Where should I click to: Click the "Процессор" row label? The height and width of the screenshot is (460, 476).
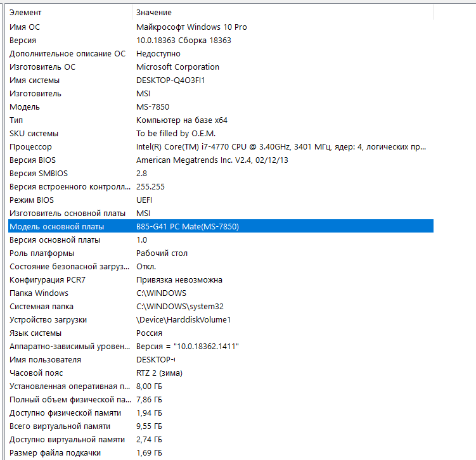click(x=30, y=147)
